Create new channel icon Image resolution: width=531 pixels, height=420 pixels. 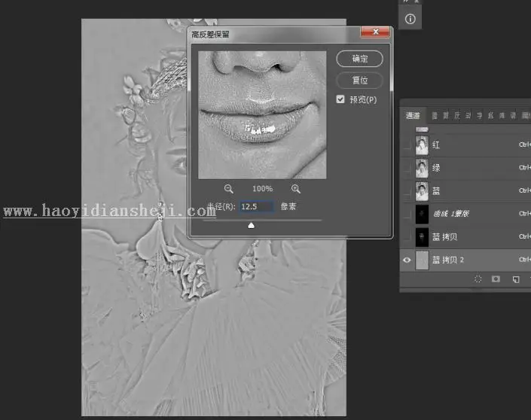516,279
